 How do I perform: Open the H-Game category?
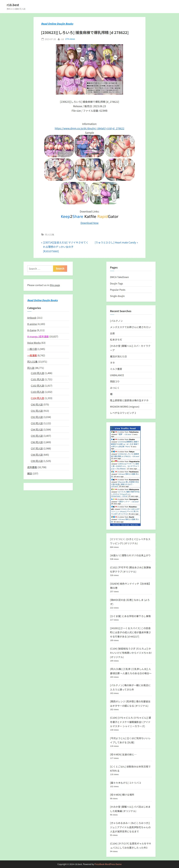click(x=32, y=330)
